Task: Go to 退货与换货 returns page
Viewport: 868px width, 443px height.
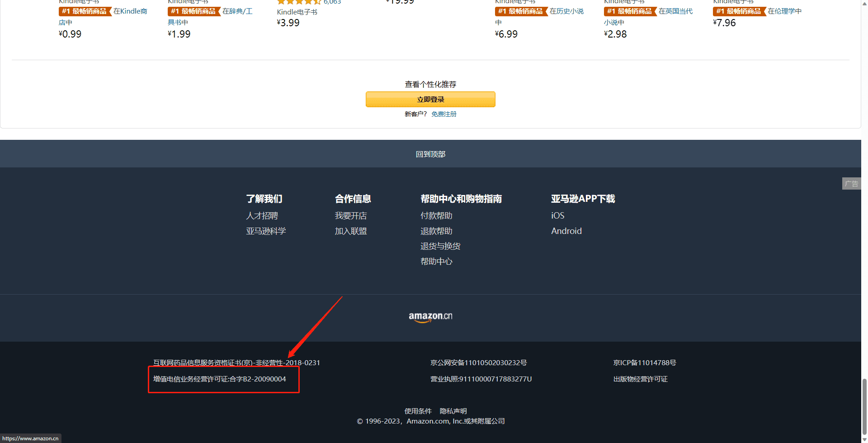Action: coord(440,246)
